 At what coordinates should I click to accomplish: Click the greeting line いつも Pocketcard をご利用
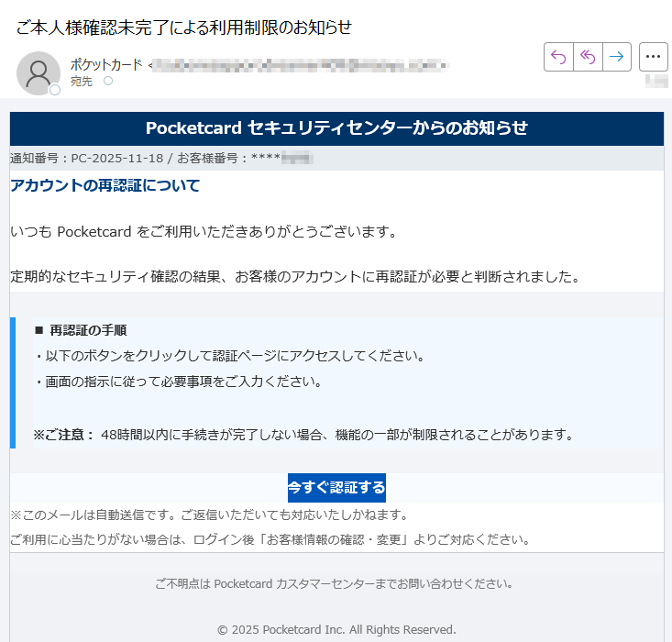point(204,232)
